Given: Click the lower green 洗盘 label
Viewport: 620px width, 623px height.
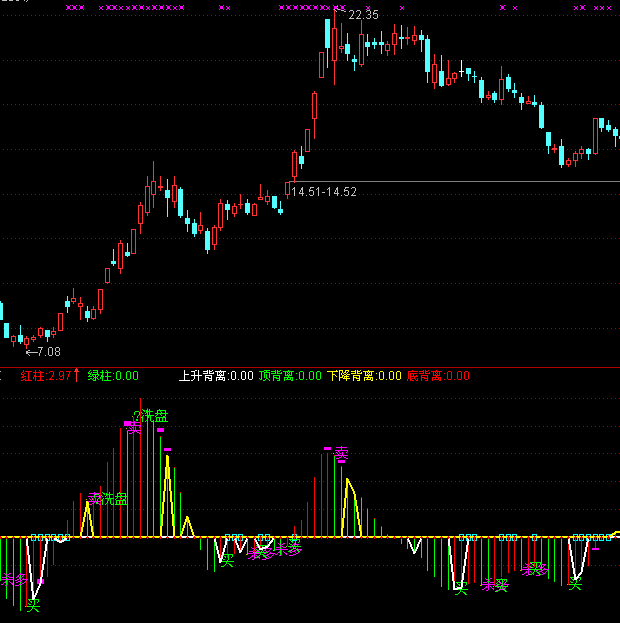Looking at the screenshot, I should pyautogui.click(x=113, y=498).
